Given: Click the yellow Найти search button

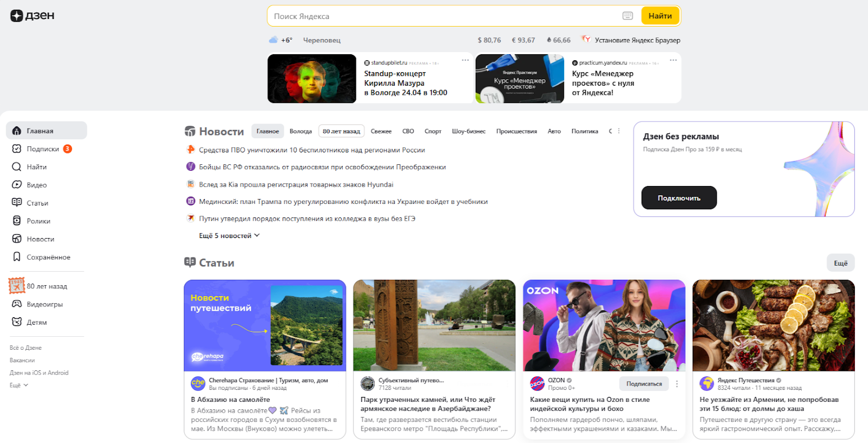Looking at the screenshot, I should pyautogui.click(x=660, y=16).
